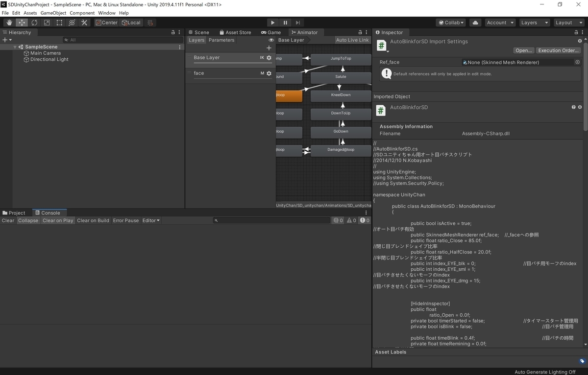
Task: Toggle Error Pause
Action: [x=126, y=220]
